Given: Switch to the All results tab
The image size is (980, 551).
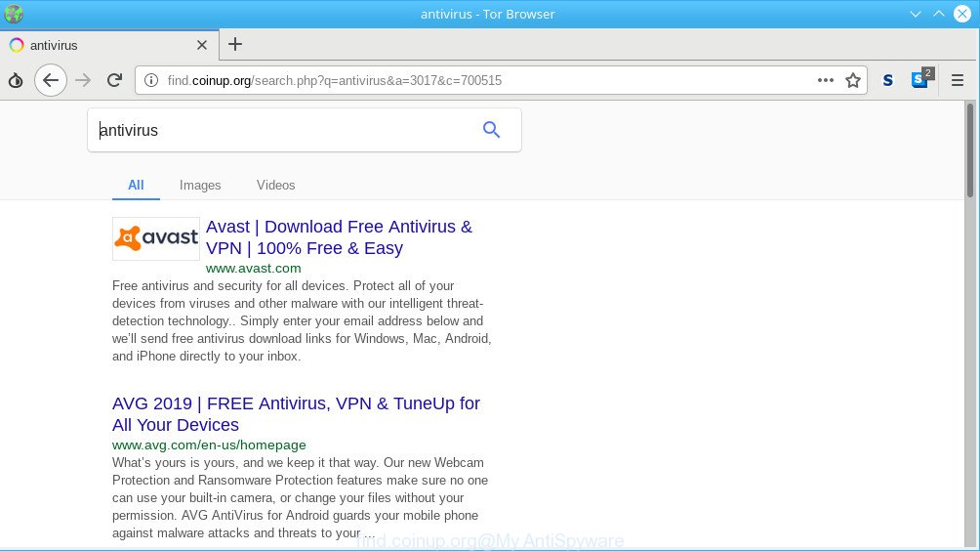Looking at the screenshot, I should coord(136,185).
